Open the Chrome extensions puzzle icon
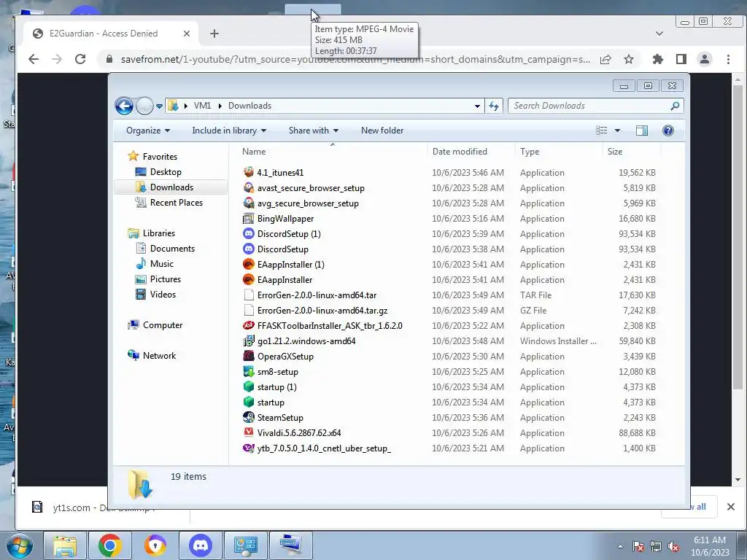The width and height of the screenshot is (747, 560). click(657, 59)
